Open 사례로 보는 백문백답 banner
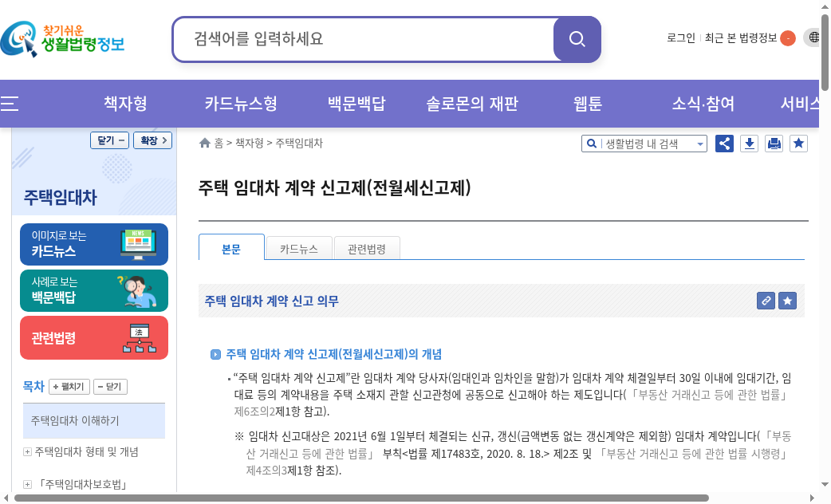The height and width of the screenshot is (504, 831). coord(94,290)
